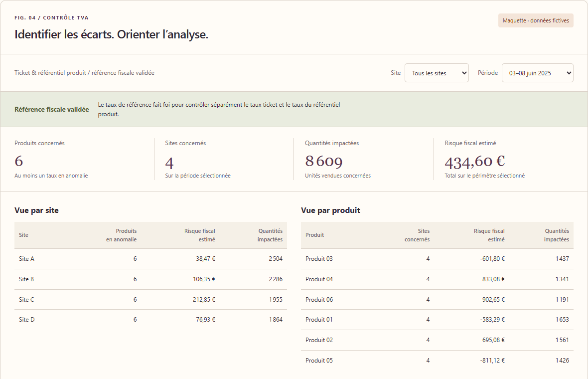Click the 76,93 € value for Site D
Image resolution: width=588 pixels, height=379 pixels.
click(205, 320)
